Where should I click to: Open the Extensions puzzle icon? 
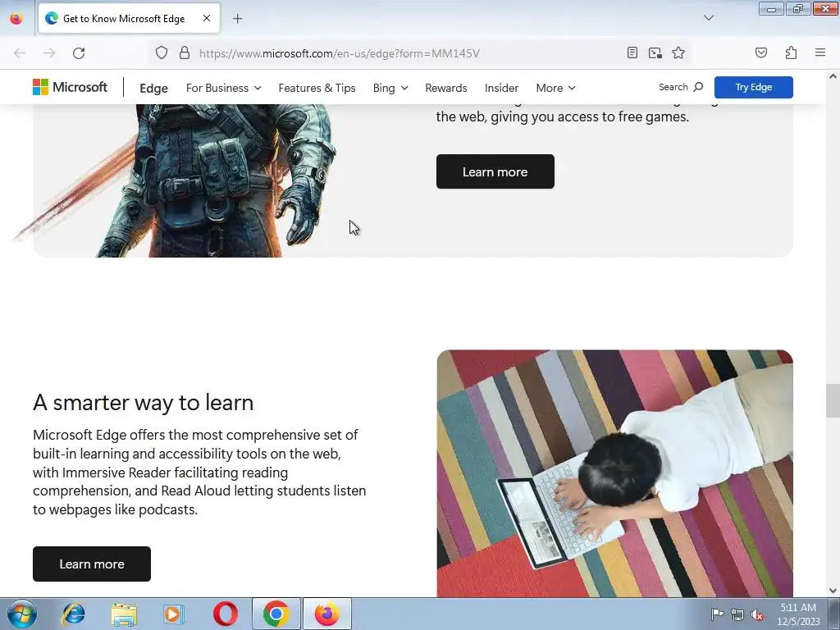click(x=791, y=52)
